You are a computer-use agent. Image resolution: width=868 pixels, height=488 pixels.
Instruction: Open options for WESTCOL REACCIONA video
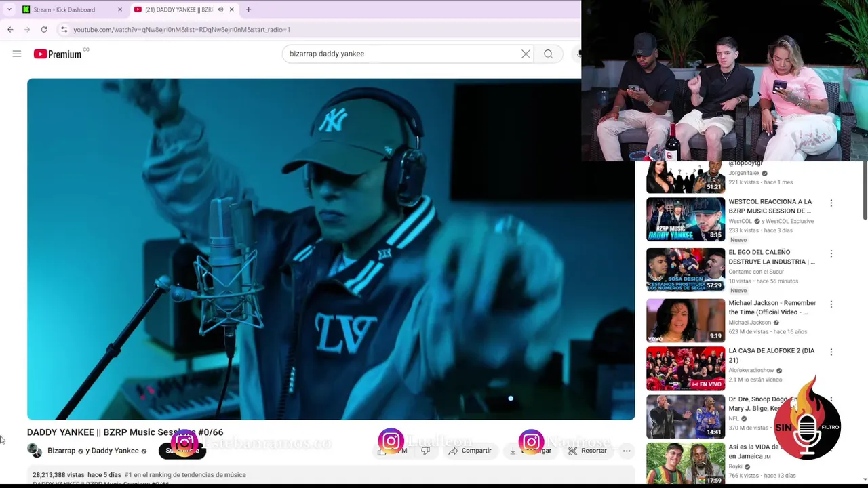(831, 203)
